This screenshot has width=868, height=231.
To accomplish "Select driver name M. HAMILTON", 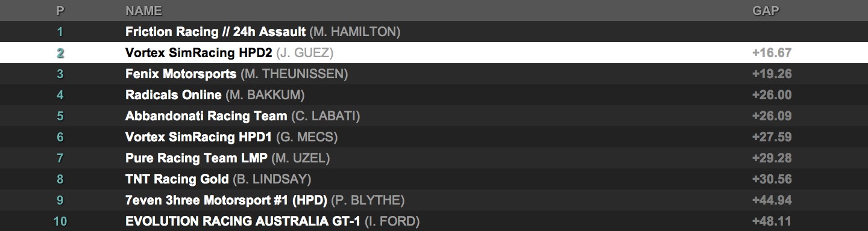I will (x=355, y=31).
